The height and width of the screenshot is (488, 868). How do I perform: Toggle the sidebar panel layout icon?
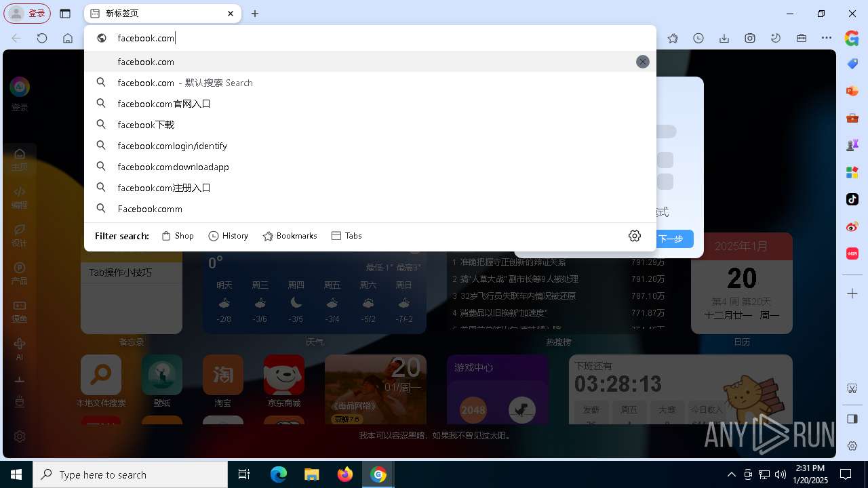click(x=852, y=419)
